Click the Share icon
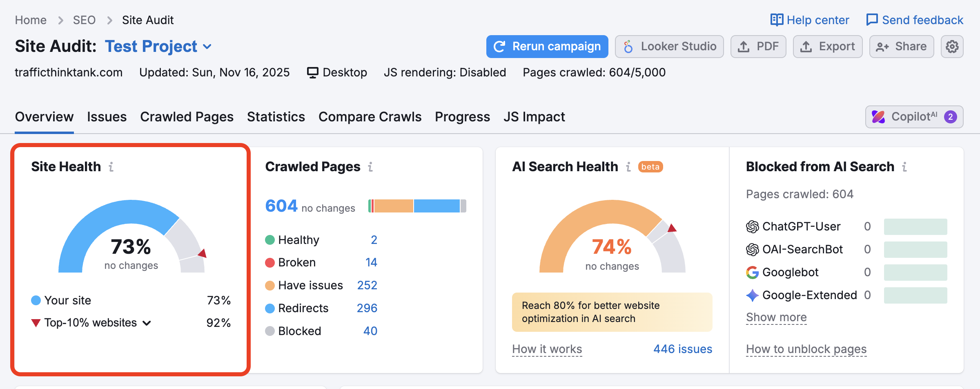Image resolution: width=980 pixels, height=389 pixels. pyautogui.click(x=882, y=46)
